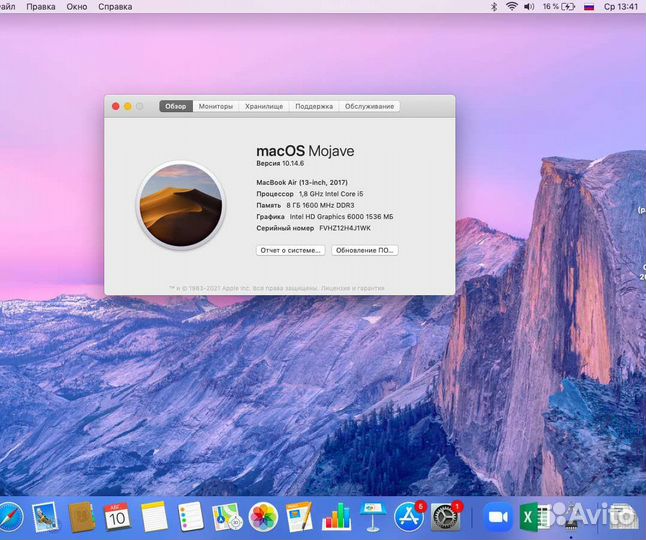
Task: Open the Contacts app in the dock
Action: click(x=82, y=517)
